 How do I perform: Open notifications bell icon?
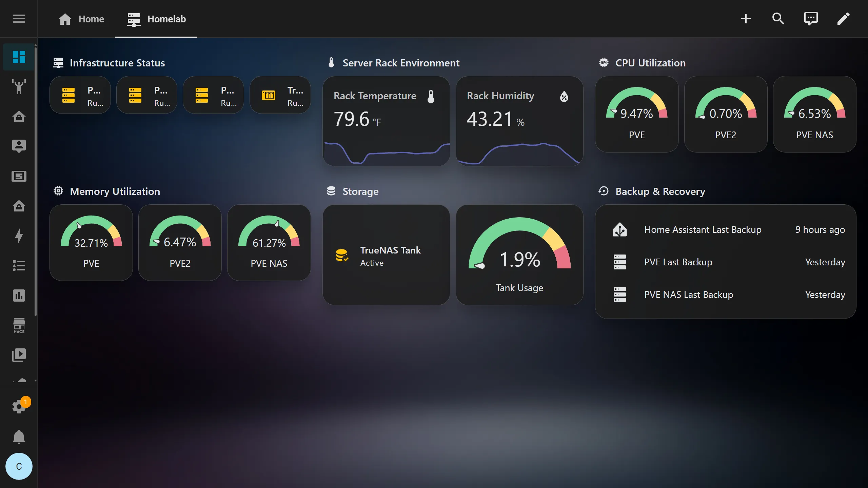19,436
